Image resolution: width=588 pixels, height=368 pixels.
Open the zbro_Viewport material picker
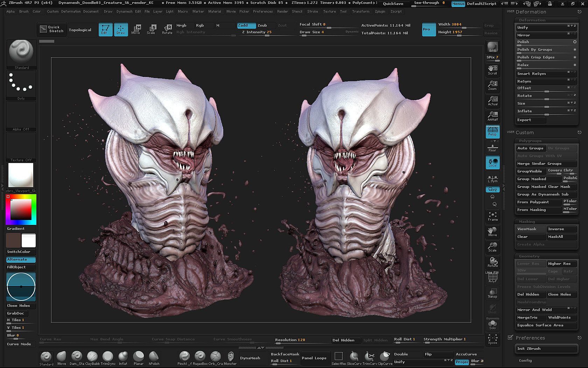[21, 178]
